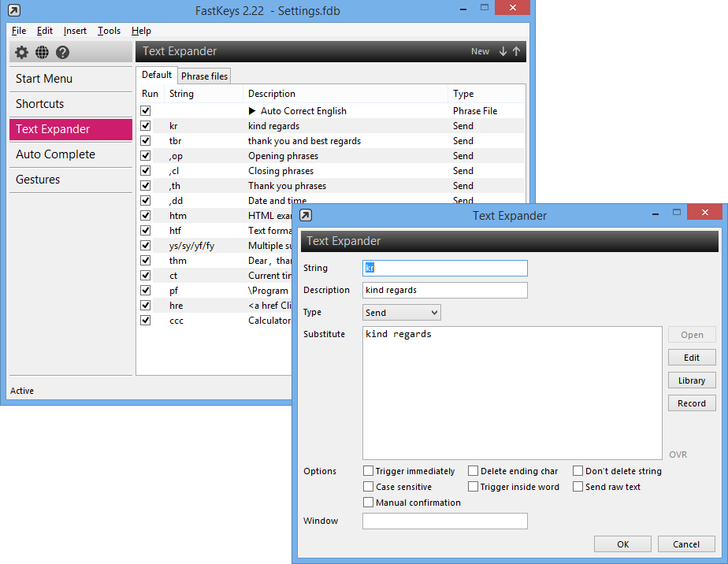Image resolution: width=728 pixels, height=564 pixels.
Task: Open the Help menu
Action: pyautogui.click(x=141, y=31)
